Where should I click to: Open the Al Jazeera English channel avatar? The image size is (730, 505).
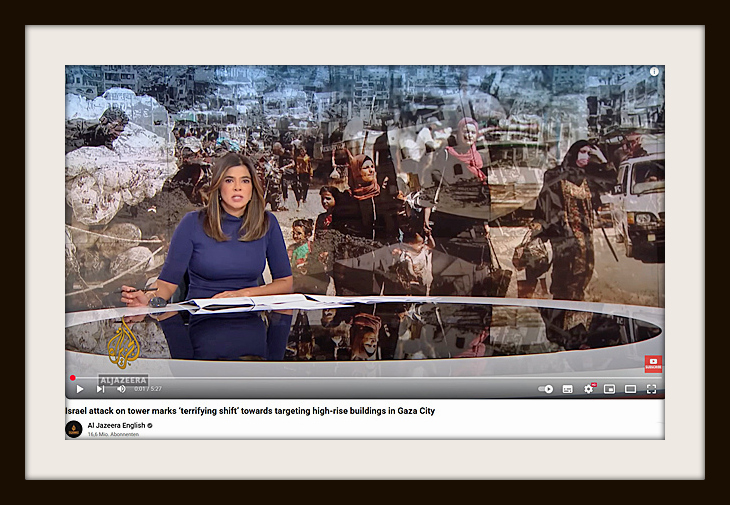click(73, 429)
